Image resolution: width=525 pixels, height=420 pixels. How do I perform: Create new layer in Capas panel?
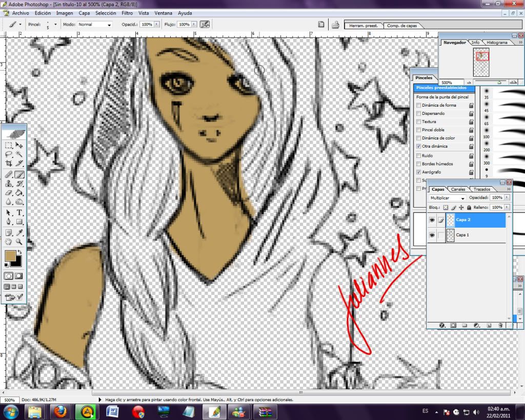coord(489,325)
